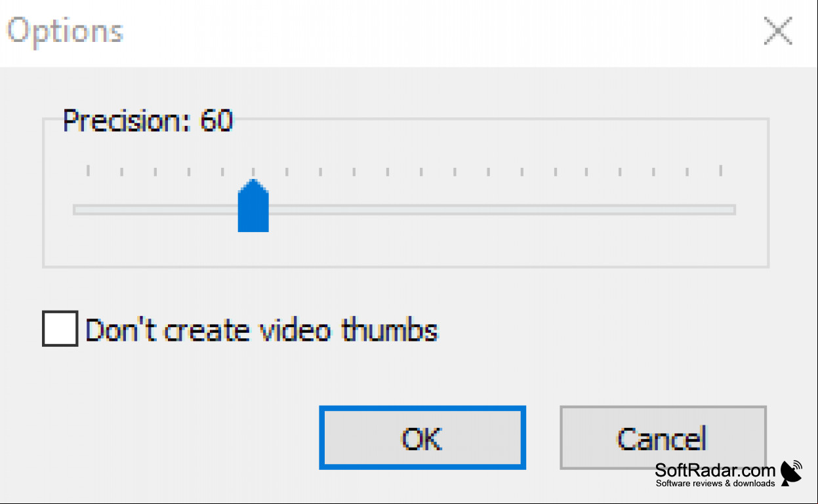
Task: Confirm settings with the OK button
Action: coord(422,437)
